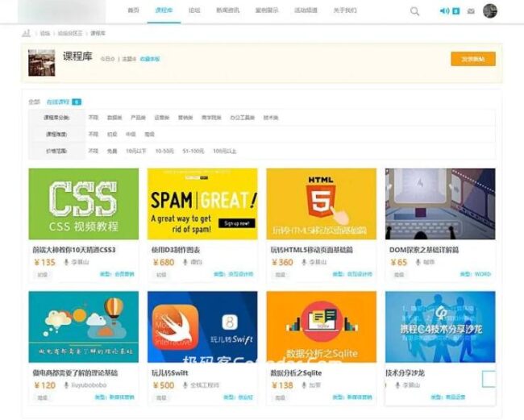
Task: Filter category by 营销类
Action: click(x=185, y=118)
